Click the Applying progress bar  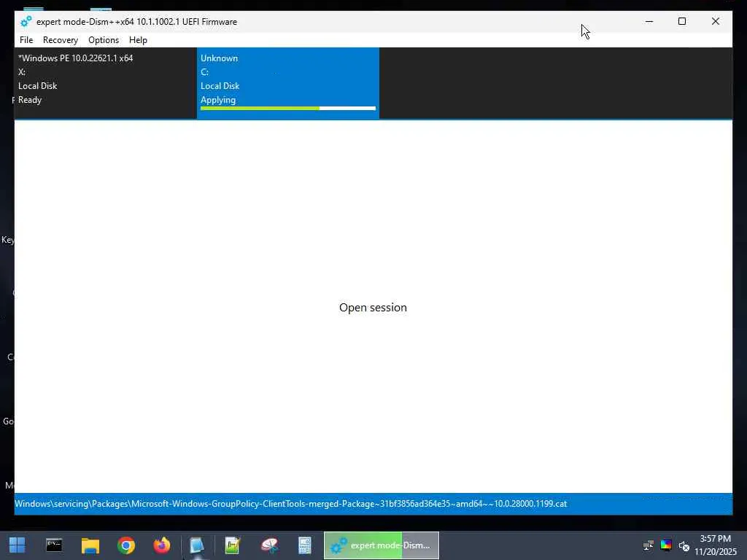coord(287,109)
